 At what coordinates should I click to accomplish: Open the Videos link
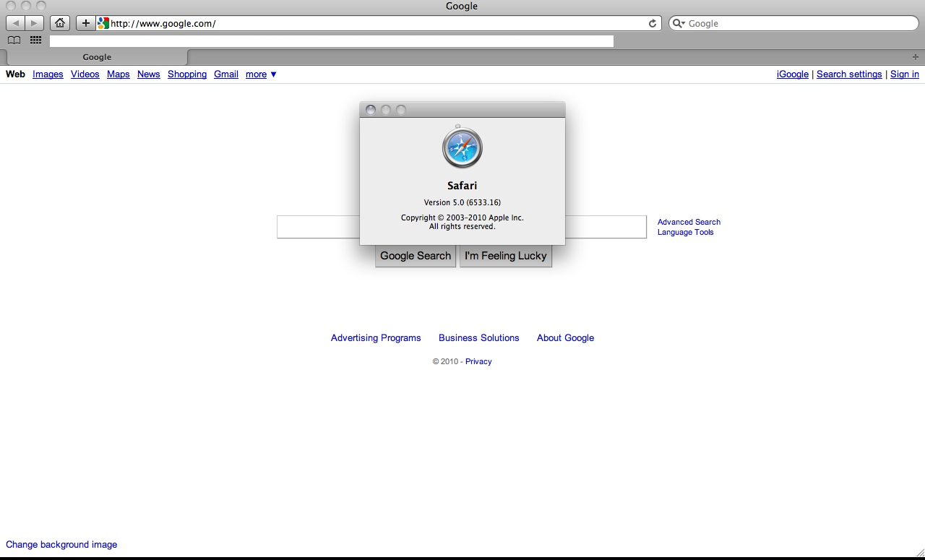(85, 74)
